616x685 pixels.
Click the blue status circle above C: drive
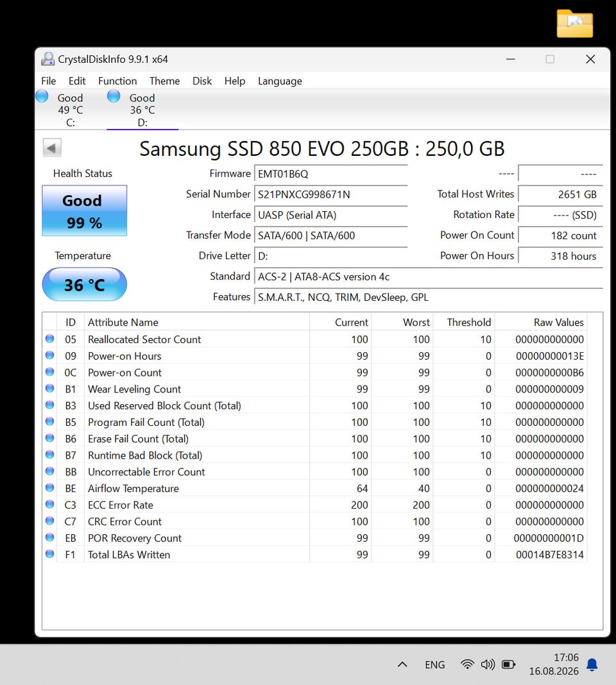click(x=42, y=96)
